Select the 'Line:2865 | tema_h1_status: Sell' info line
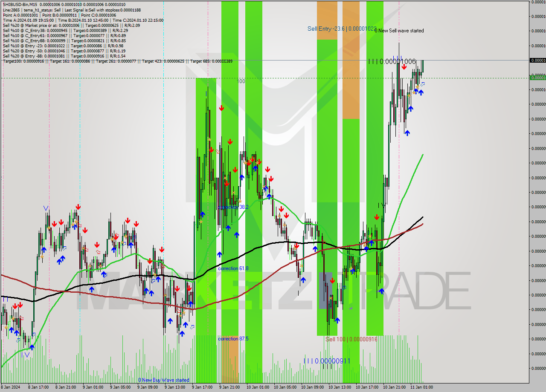Viewport: 546px width, 392px height. (x=72, y=10)
